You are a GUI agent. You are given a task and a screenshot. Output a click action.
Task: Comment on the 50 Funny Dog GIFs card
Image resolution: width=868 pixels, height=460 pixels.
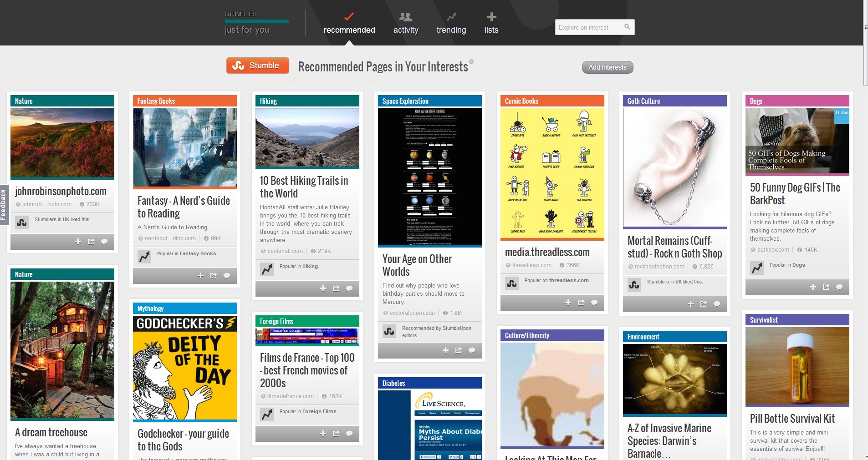[x=839, y=287]
